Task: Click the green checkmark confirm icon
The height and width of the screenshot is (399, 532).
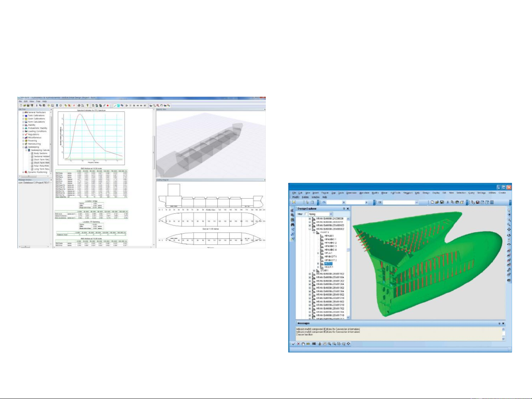Action: (x=294, y=344)
